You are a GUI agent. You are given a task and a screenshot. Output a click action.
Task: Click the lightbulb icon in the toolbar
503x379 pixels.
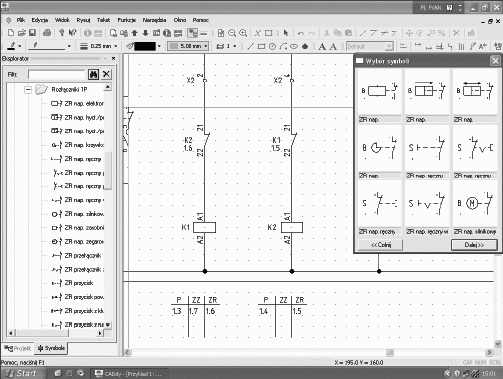tap(62, 33)
